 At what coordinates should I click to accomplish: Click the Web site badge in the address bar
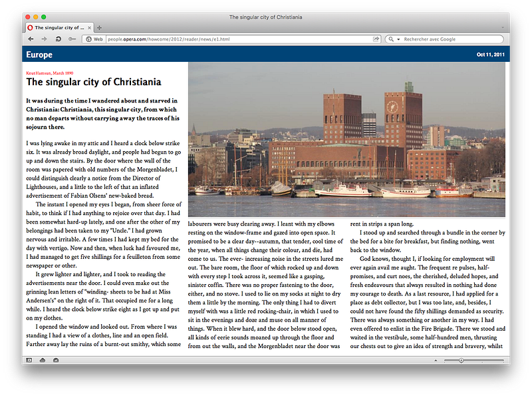[x=94, y=39]
